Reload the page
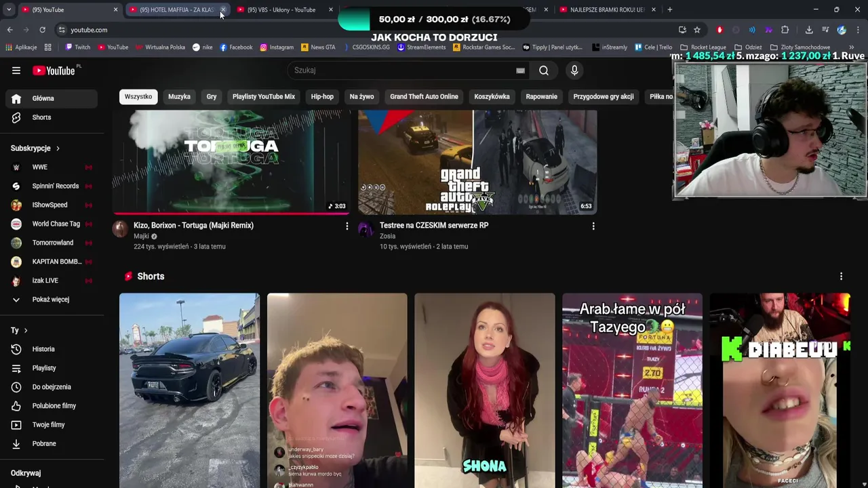 (42, 30)
